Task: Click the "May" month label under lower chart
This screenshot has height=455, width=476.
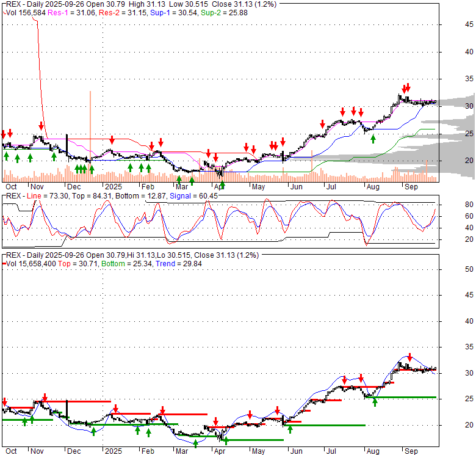Action: (258, 451)
